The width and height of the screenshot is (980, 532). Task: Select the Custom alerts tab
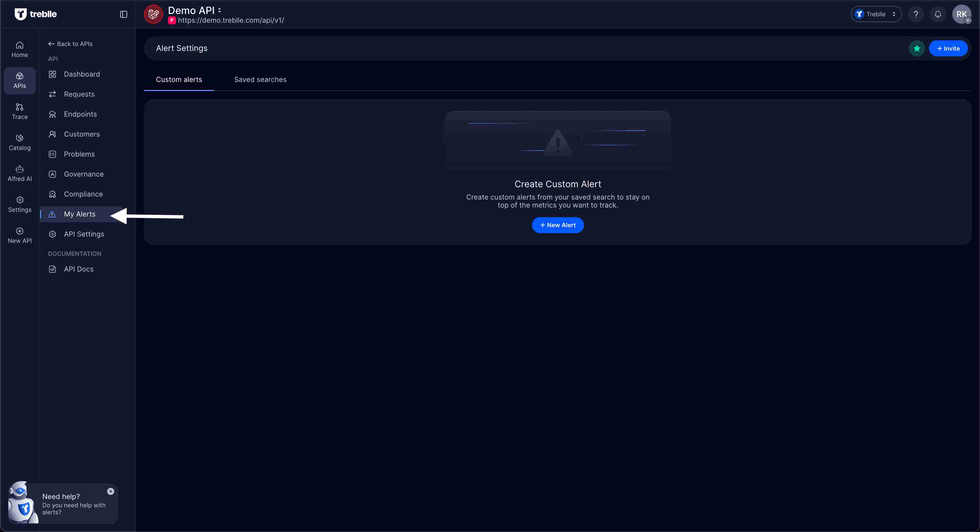click(x=179, y=80)
